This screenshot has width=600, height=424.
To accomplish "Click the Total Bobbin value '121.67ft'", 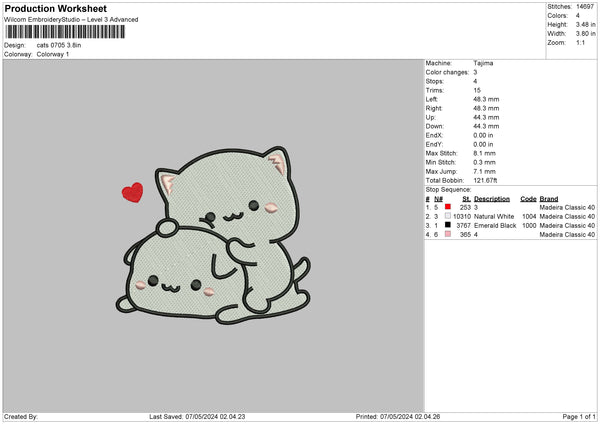I will point(485,180).
